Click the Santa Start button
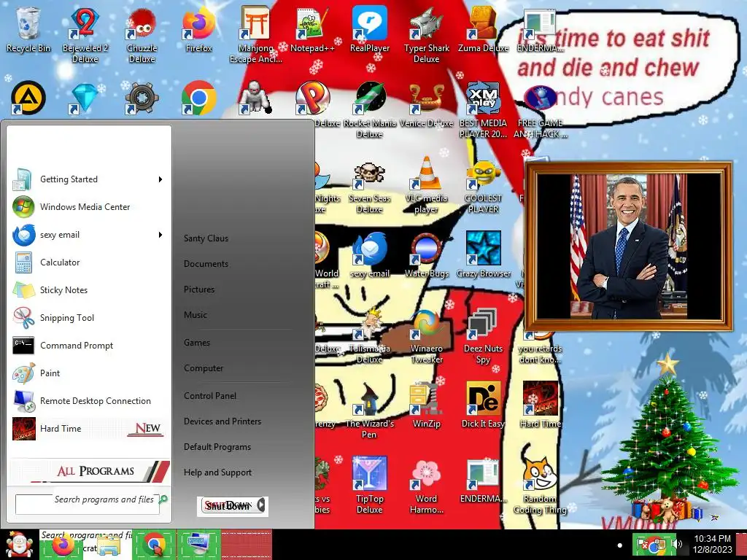Screen dimensions: 747x560 [18, 544]
